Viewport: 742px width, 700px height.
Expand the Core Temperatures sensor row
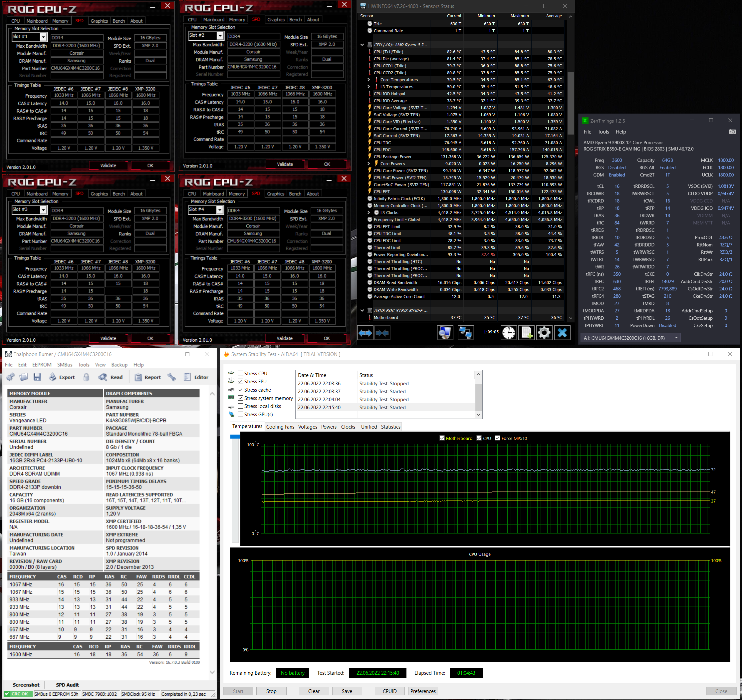pyautogui.click(x=369, y=80)
